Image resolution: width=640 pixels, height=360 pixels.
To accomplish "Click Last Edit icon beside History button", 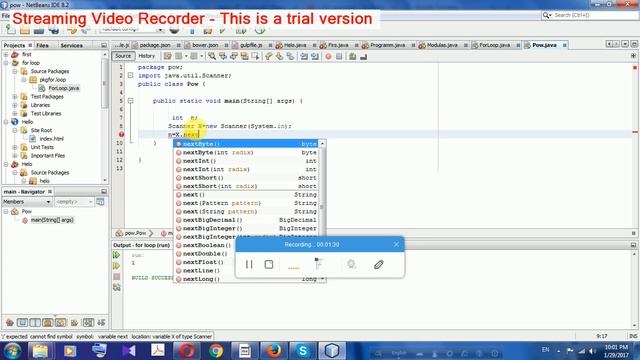I will [167, 56].
